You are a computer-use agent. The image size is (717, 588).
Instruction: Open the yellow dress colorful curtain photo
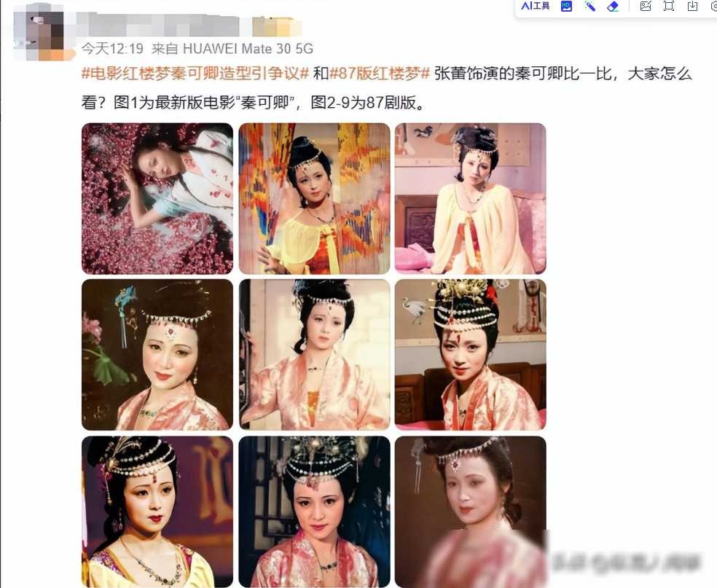(x=314, y=198)
